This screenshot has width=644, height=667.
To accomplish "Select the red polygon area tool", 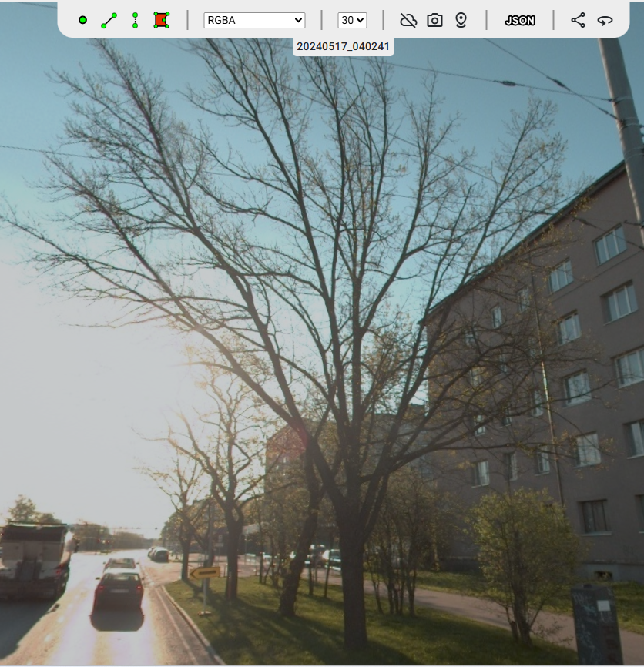I will tap(161, 20).
